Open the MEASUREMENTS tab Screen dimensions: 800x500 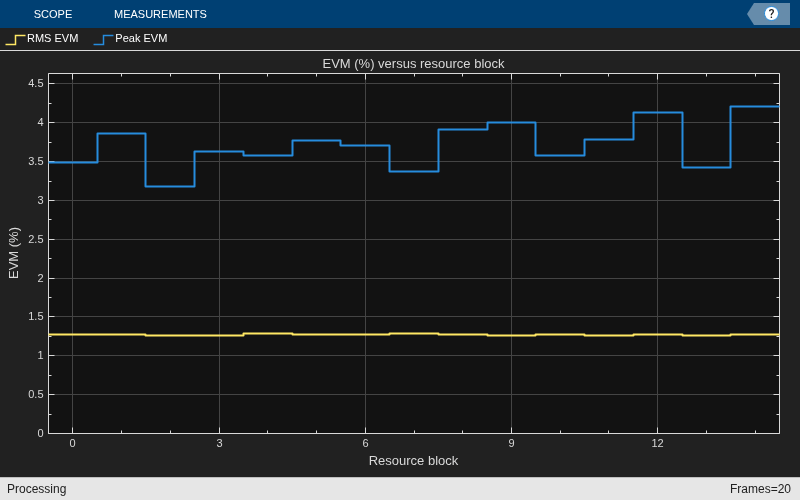point(160,14)
